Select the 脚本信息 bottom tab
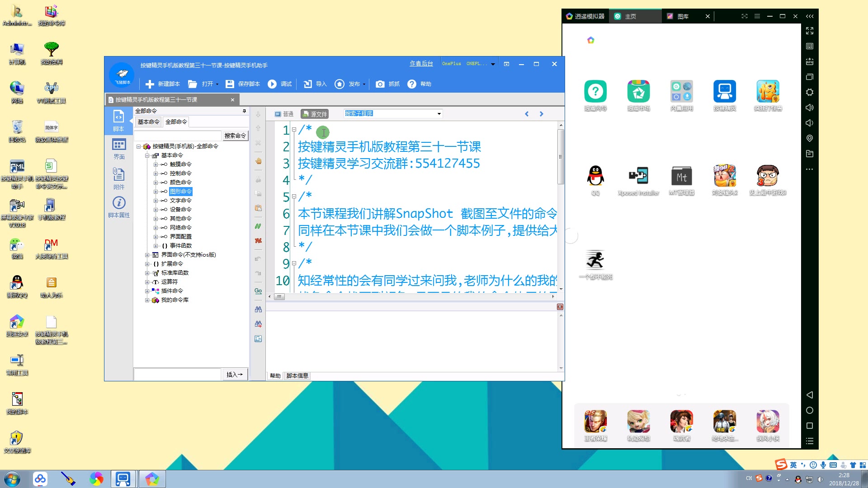The width and height of the screenshot is (868, 488). [x=297, y=375]
